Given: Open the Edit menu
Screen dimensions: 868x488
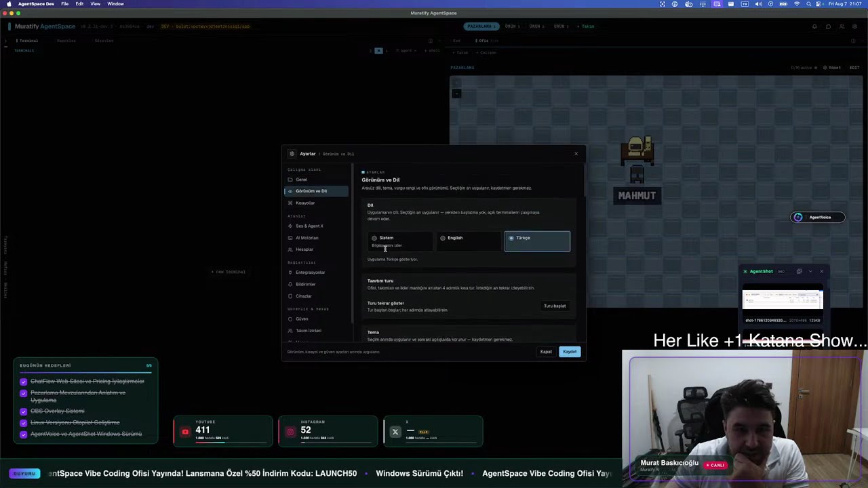Looking at the screenshot, I should [79, 4].
